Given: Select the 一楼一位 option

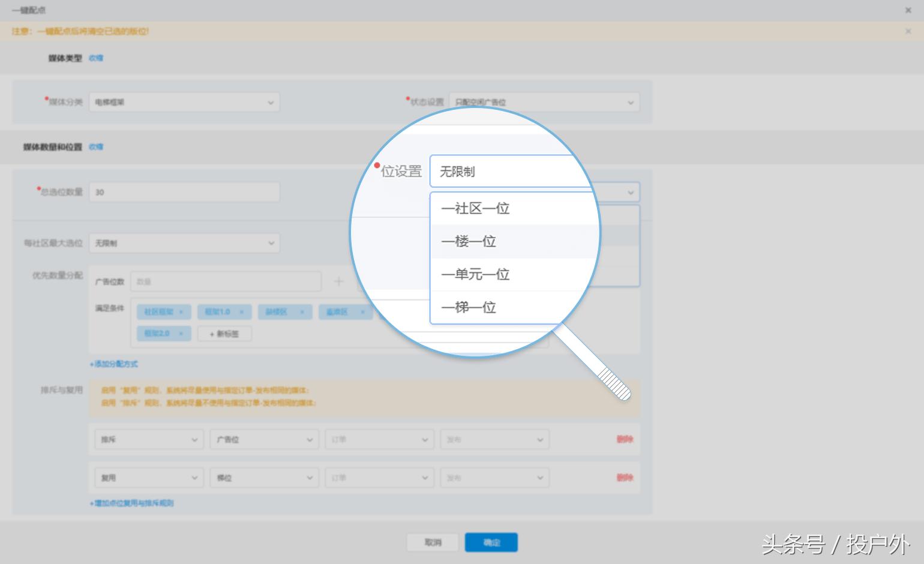Looking at the screenshot, I should (x=469, y=242).
